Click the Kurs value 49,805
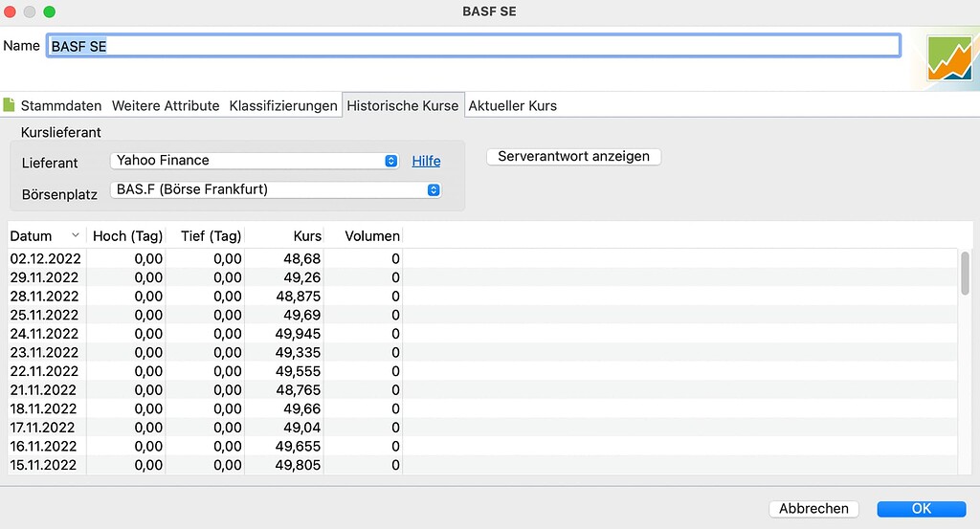Image resolution: width=980 pixels, height=529 pixels. coord(298,465)
